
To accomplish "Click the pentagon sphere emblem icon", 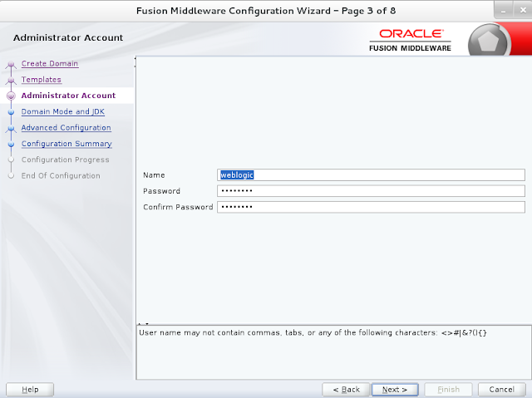I will [489, 42].
